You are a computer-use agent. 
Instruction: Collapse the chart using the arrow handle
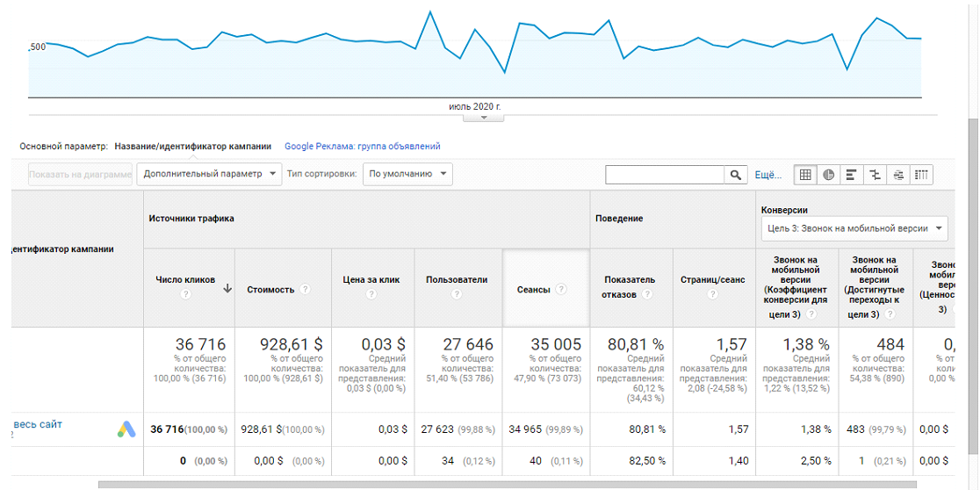[483, 118]
